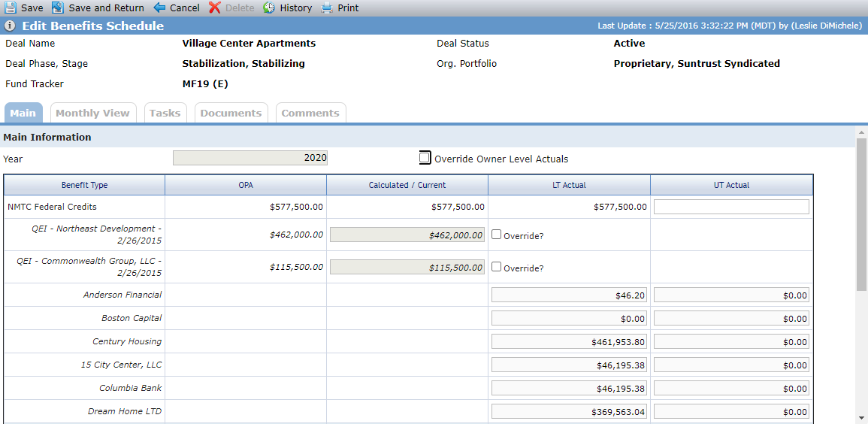The height and width of the screenshot is (424, 868).
Task: Click the info icon beside Edit Benefits Schedule
Action: tap(10, 26)
